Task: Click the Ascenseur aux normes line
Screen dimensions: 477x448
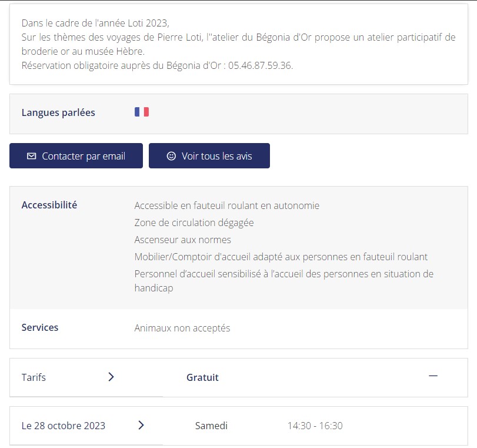Action: coord(182,240)
